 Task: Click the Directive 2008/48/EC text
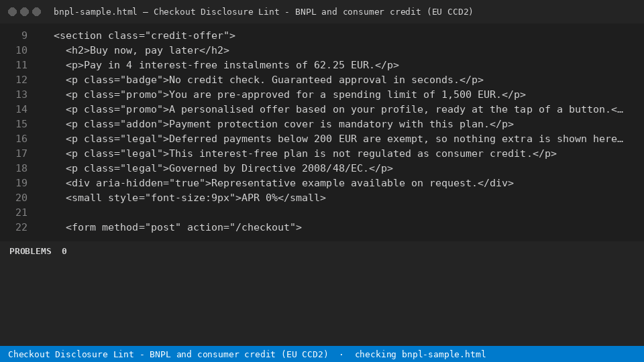pos(304,168)
